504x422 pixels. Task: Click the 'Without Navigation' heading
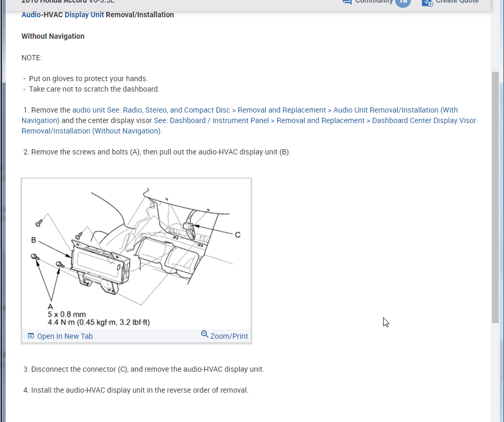53,36
